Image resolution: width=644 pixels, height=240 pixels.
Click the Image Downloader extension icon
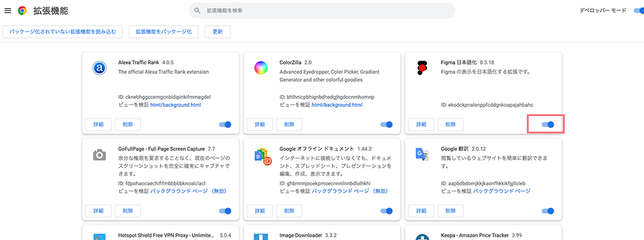click(x=260, y=237)
